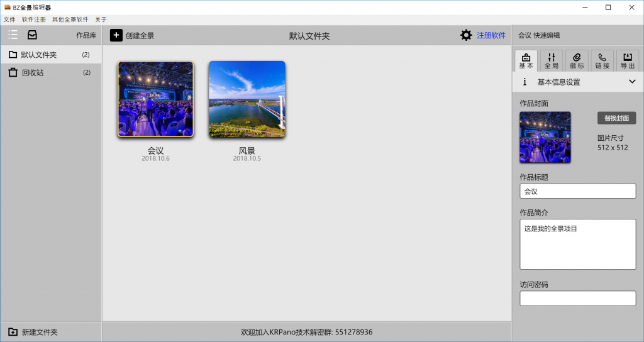The height and width of the screenshot is (342, 644).
Task: Click the info icon beside 基本信息设置
Action: click(x=525, y=82)
